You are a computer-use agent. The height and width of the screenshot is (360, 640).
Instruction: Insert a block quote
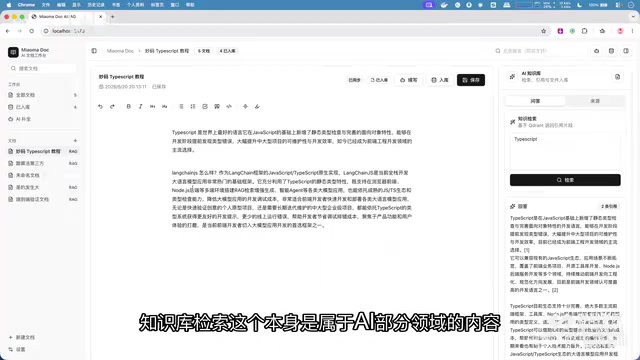[217, 107]
